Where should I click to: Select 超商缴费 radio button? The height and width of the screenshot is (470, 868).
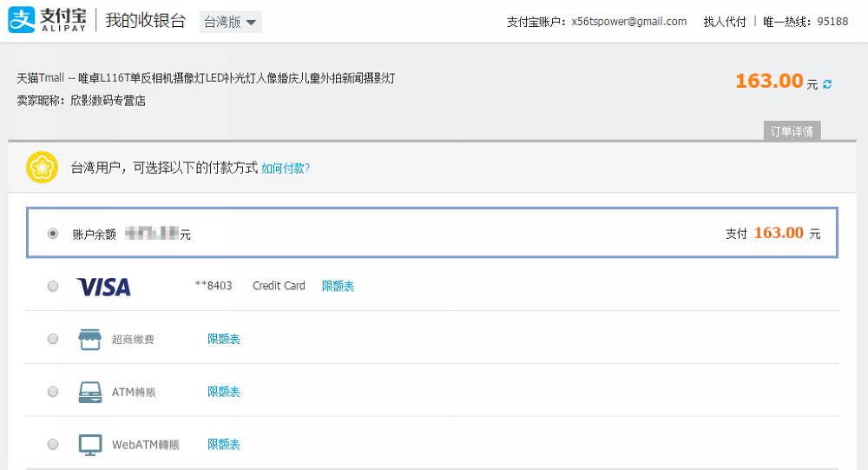point(53,339)
